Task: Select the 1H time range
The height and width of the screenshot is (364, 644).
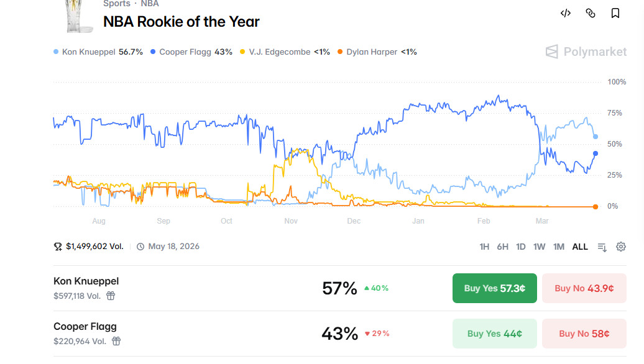Action: tap(484, 247)
